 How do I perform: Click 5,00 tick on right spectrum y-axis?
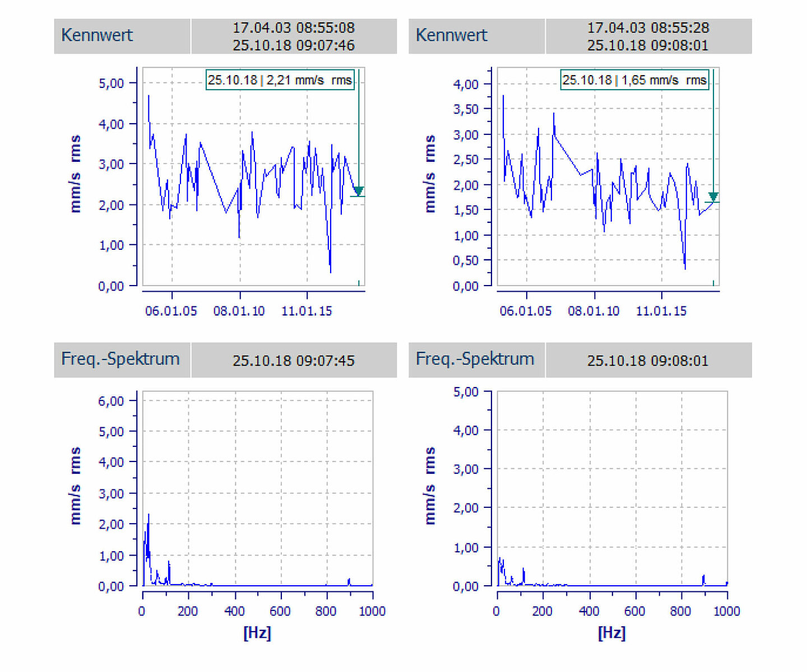pos(466,392)
